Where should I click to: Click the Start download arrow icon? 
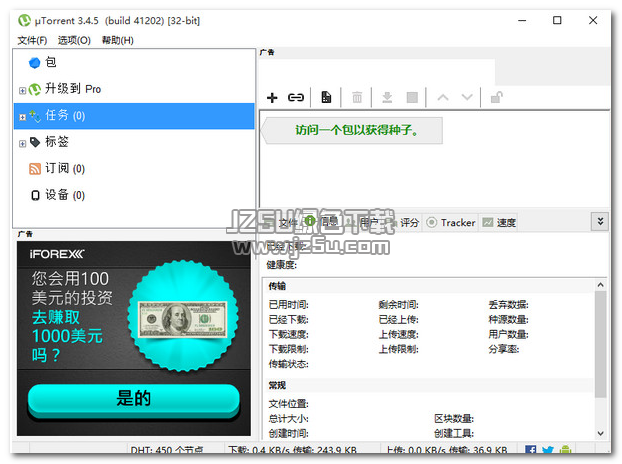[x=387, y=98]
